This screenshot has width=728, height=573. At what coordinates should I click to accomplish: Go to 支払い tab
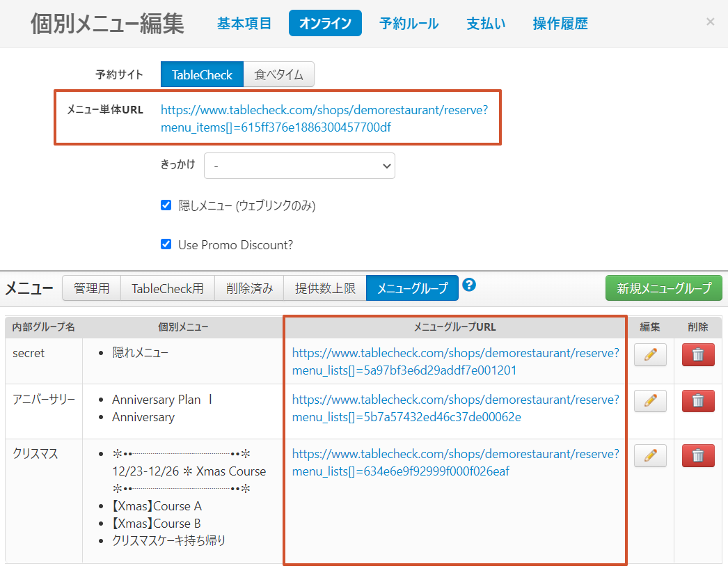click(x=486, y=23)
